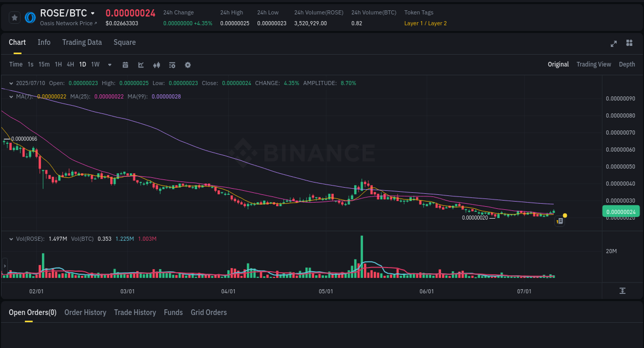The image size is (644, 348).
Task: Click the scale adjust icon below price axis
Action: pos(622,291)
